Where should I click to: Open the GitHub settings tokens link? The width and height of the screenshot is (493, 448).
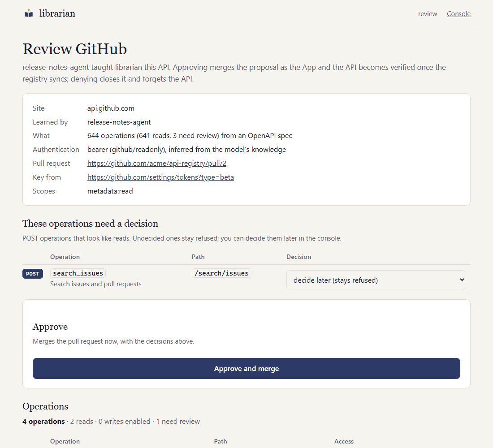[x=160, y=177]
